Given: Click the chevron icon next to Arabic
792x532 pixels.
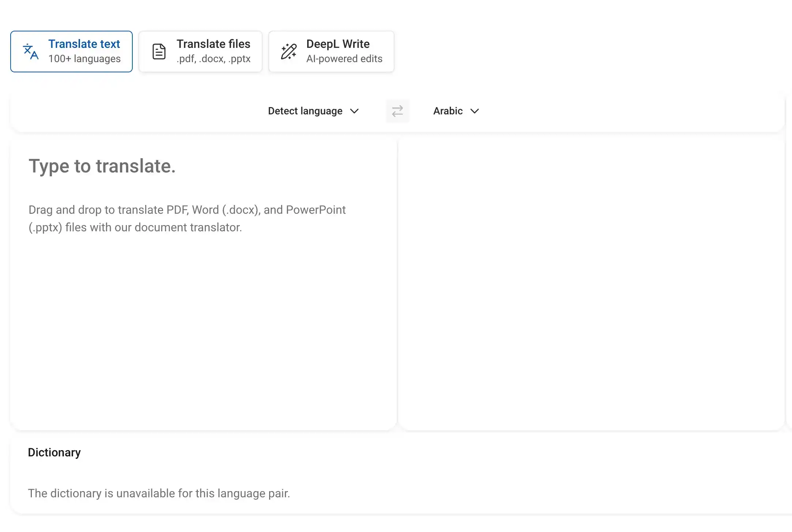Looking at the screenshot, I should (x=475, y=111).
